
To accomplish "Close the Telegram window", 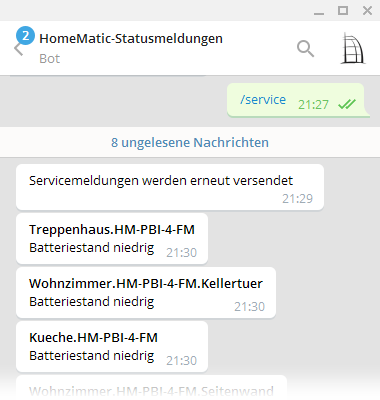I will (367, 11).
